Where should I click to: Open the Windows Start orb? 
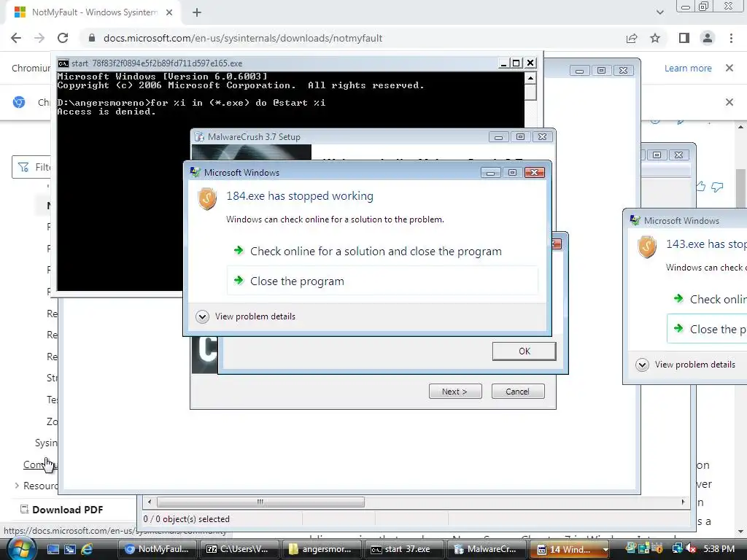coord(20,548)
